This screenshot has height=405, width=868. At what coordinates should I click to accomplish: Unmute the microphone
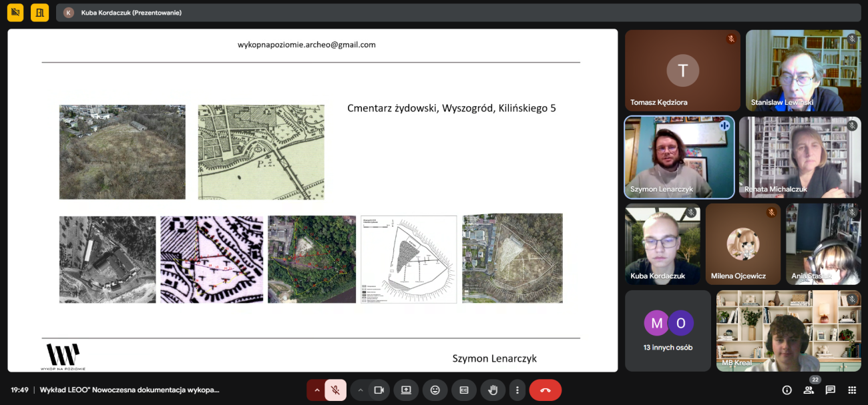point(335,390)
